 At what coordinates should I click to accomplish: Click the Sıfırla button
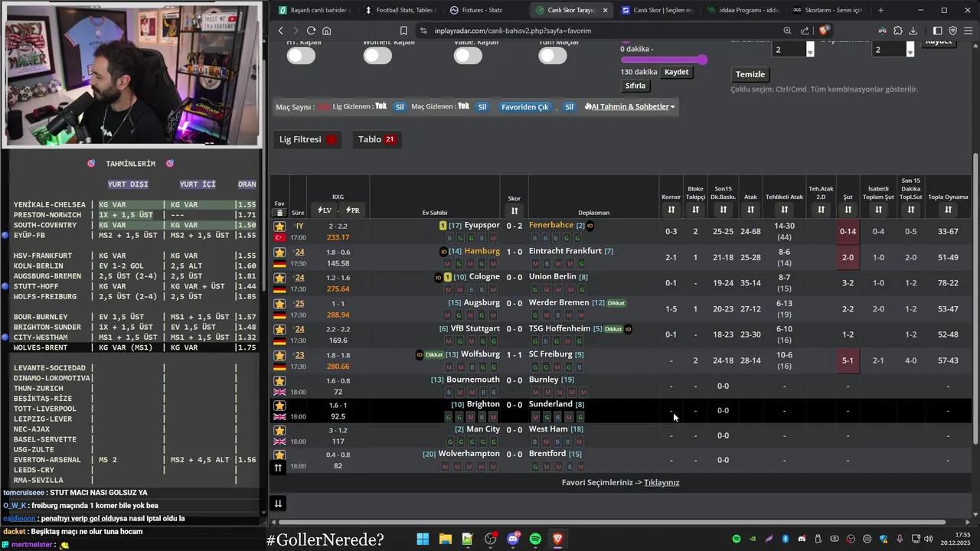click(x=635, y=86)
